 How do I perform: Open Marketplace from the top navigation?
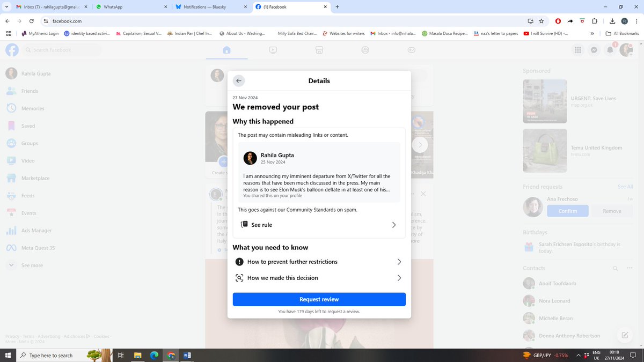pos(319,50)
